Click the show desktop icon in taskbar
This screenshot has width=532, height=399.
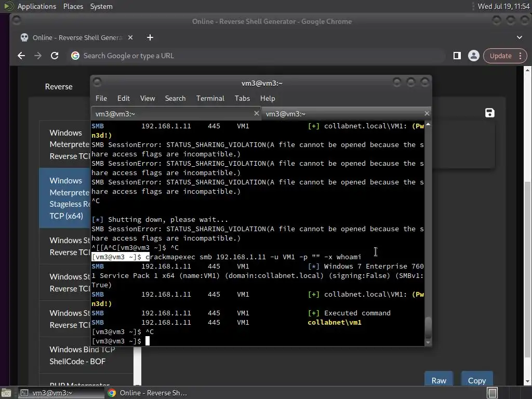click(6, 393)
